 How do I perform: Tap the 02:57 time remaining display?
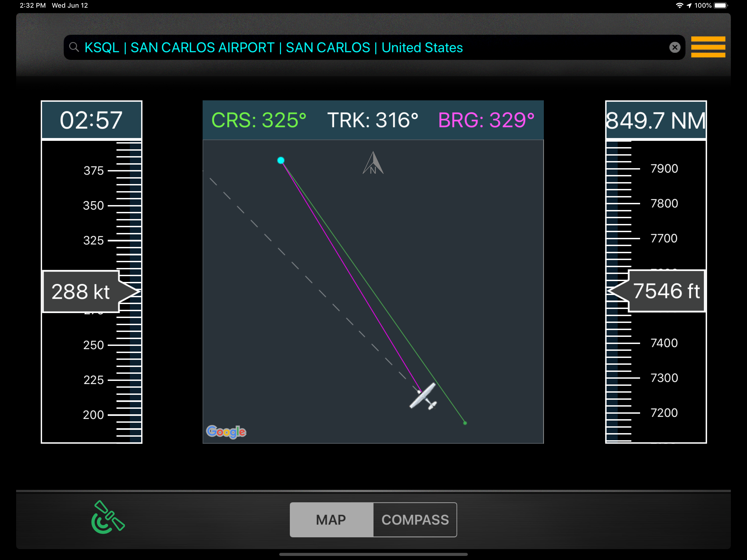pyautogui.click(x=92, y=120)
